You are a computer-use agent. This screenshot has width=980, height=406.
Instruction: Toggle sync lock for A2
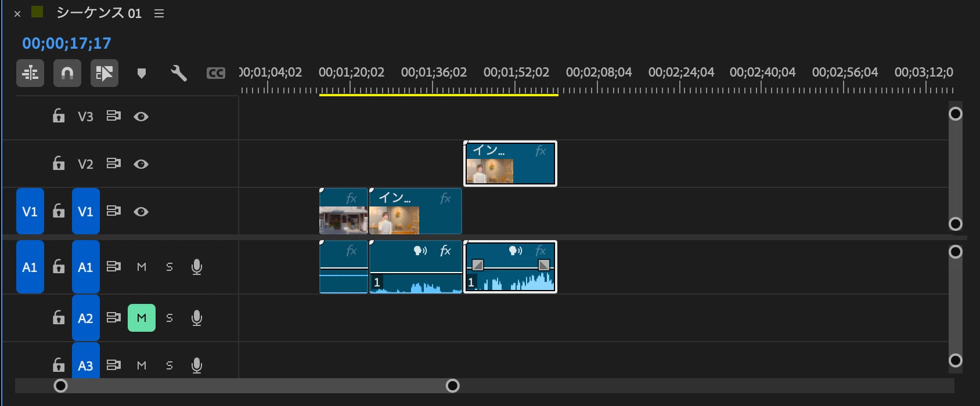tap(114, 318)
